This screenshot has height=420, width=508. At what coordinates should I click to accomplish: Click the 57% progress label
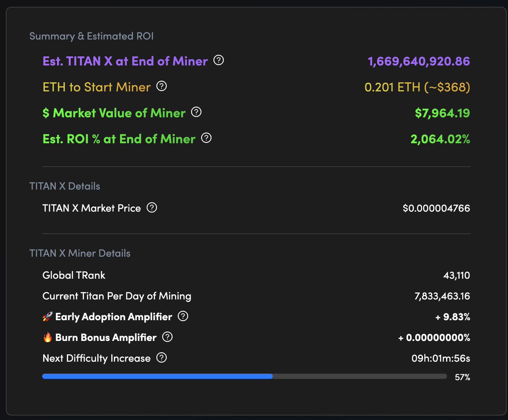point(462,377)
